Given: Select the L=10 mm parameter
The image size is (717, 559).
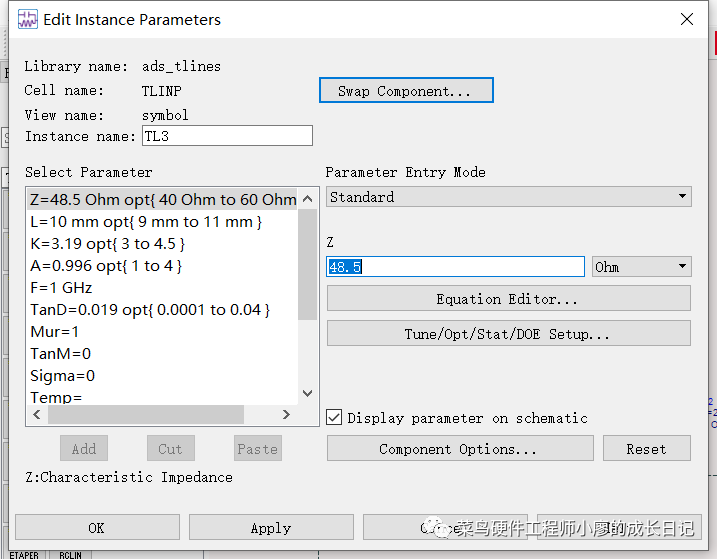Looking at the screenshot, I should coord(147,222).
